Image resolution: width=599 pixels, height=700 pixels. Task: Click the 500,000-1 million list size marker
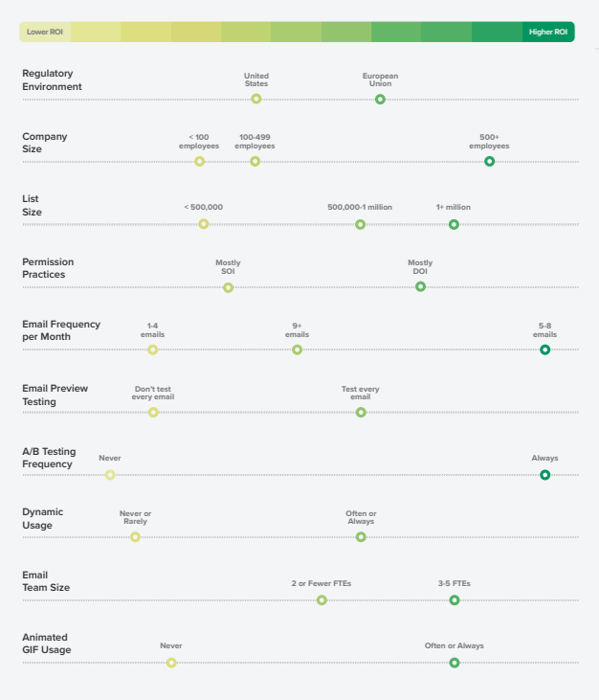click(x=360, y=224)
